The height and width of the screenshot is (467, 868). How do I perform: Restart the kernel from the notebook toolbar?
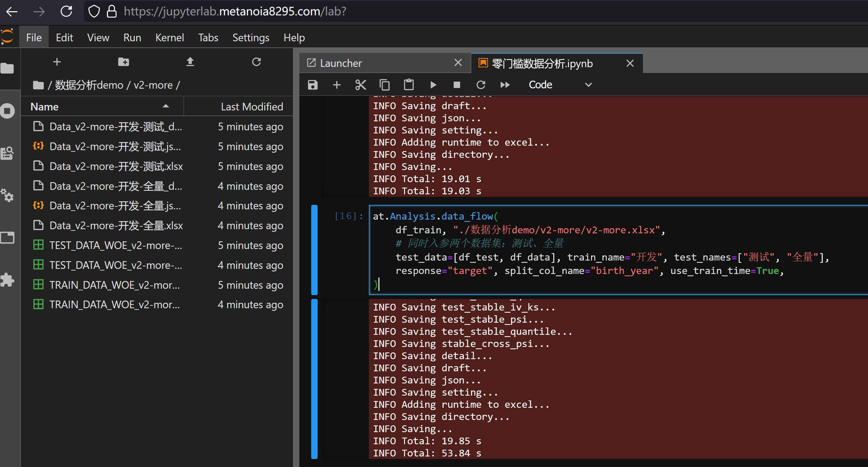click(x=481, y=85)
